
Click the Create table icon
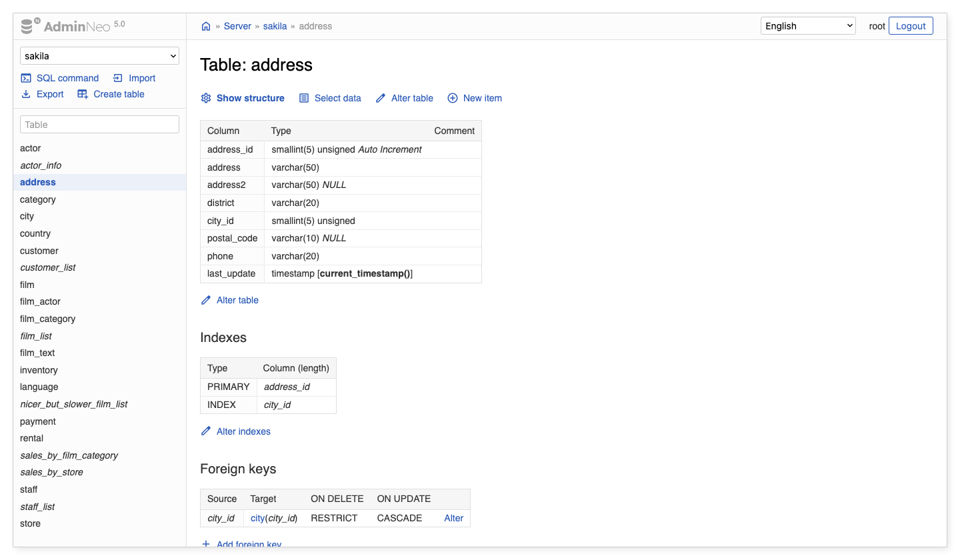(83, 94)
